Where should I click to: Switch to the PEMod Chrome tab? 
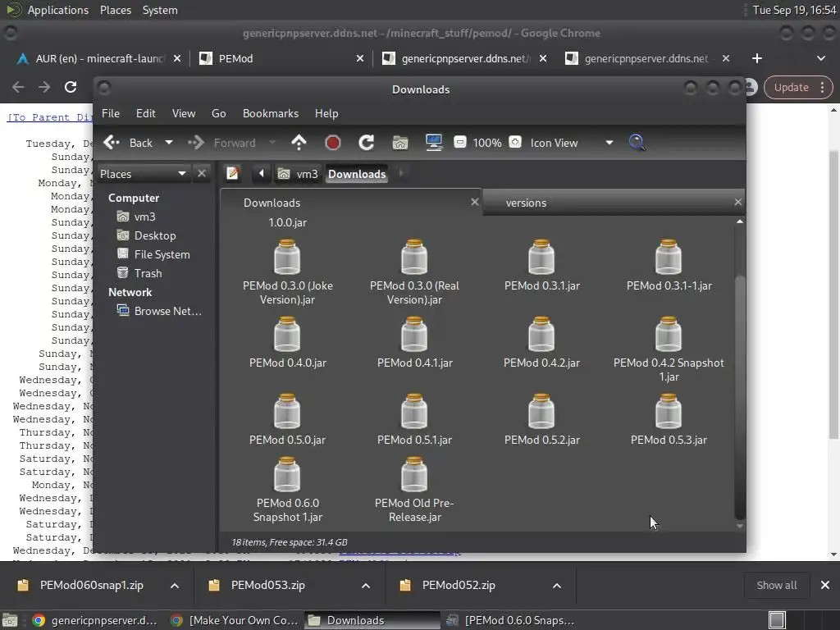coord(281,58)
